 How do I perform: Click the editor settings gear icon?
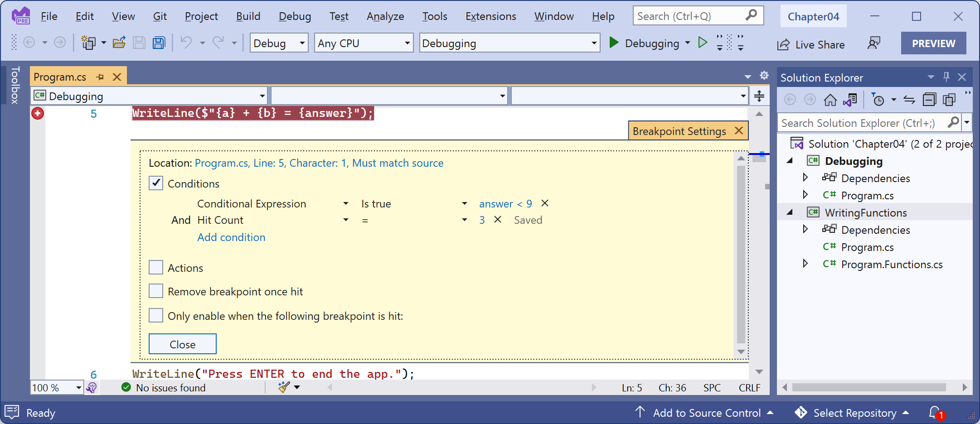point(764,75)
